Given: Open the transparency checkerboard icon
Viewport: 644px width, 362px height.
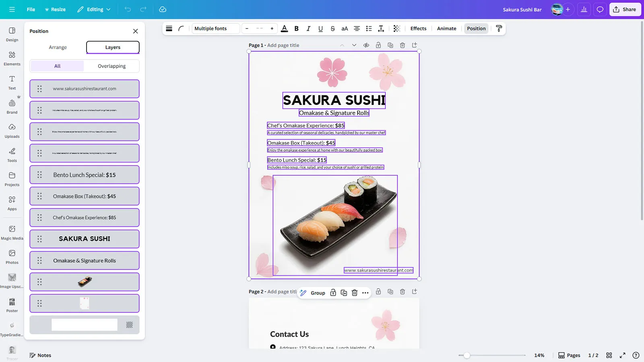Looking at the screenshot, I should point(396,29).
